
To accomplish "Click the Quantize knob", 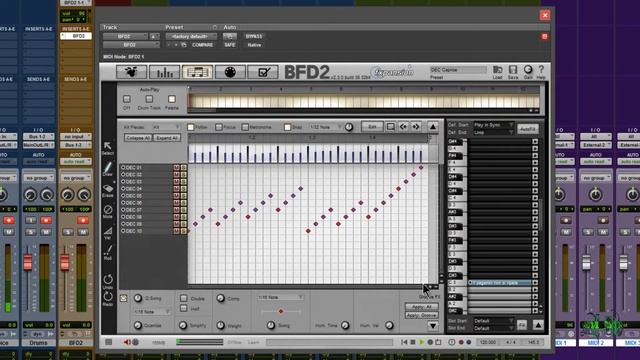I will click(138, 325).
